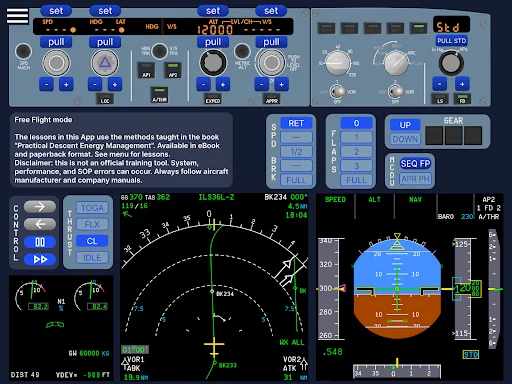The height and width of the screenshot is (384, 512).
Task: Click the ND range selector knob
Action: [x=338, y=63]
